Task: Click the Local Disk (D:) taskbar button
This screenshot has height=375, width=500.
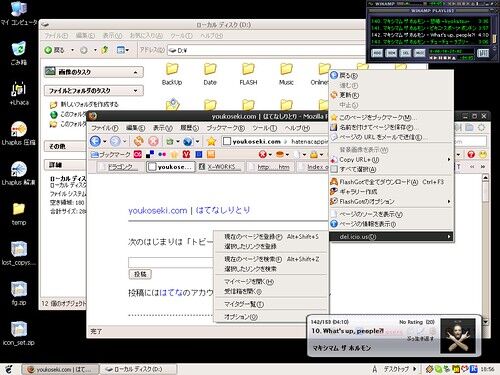Action: [x=138, y=369]
